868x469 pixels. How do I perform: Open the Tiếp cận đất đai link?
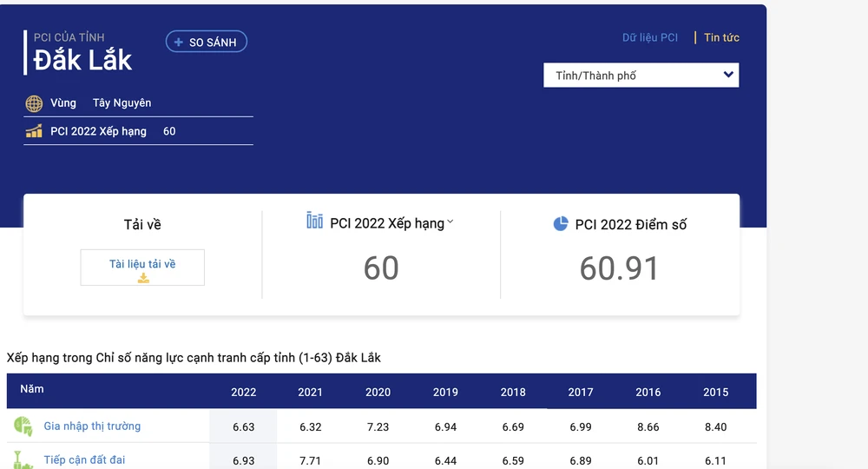[84, 459]
